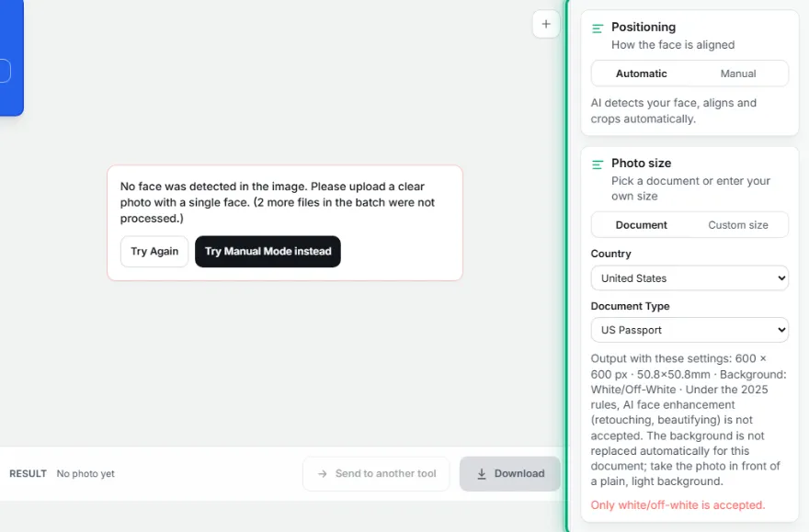The width and height of the screenshot is (809, 532).
Task: Open the Country dropdown showing United States
Action: (x=689, y=278)
